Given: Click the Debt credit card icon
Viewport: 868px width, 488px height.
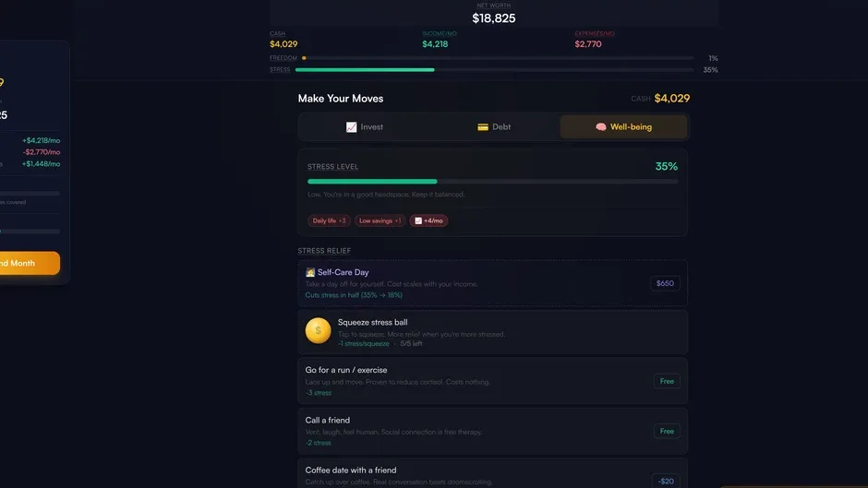Looking at the screenshot, I should [483, 127].
